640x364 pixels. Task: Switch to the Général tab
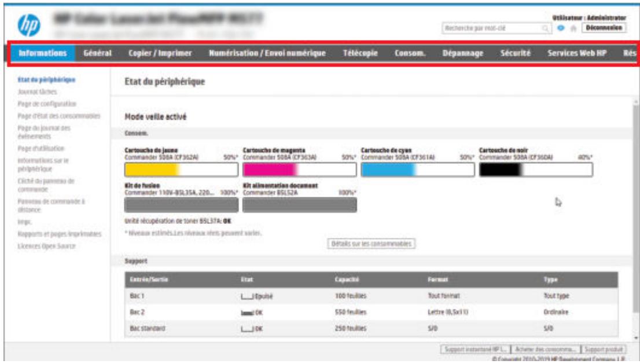point(97,53)
